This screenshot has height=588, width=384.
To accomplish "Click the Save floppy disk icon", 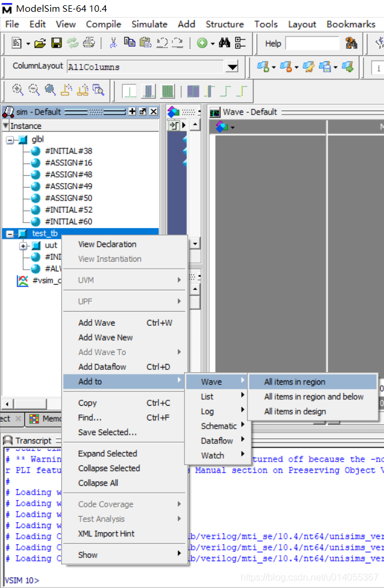I will pyautogui.click(x=56, y=43).
